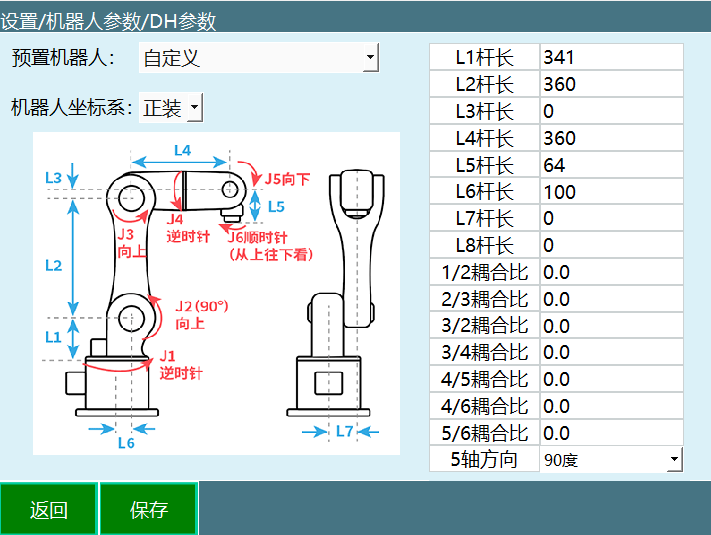Select the L2杆长 input showing 360
Viewport: 711px width, 535px height.
point(610,85)
